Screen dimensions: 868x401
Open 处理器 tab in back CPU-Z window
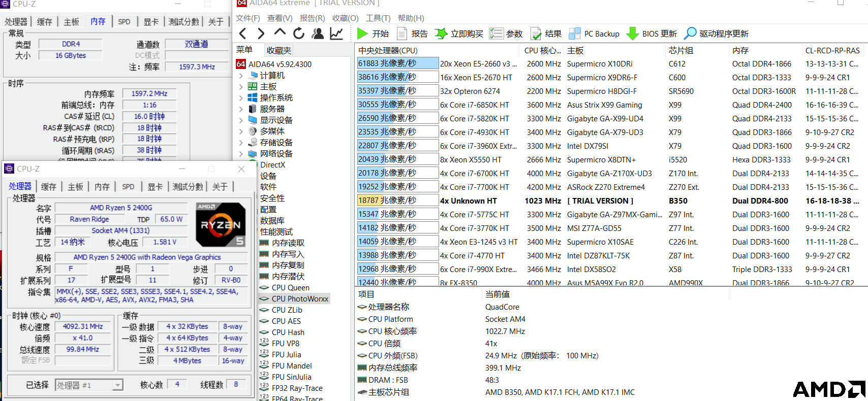(x=16, y=22)
